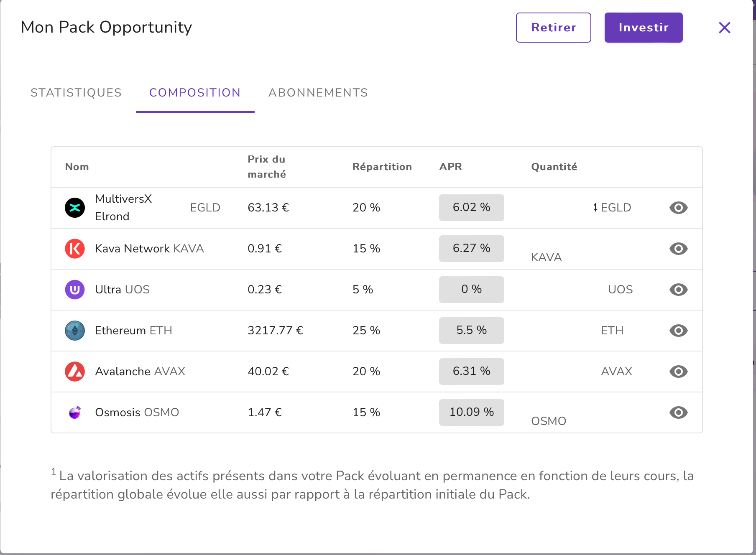Click the Prix du marché column header
Viewport: 756px width, 555px height.
click(x=267, y=167)
